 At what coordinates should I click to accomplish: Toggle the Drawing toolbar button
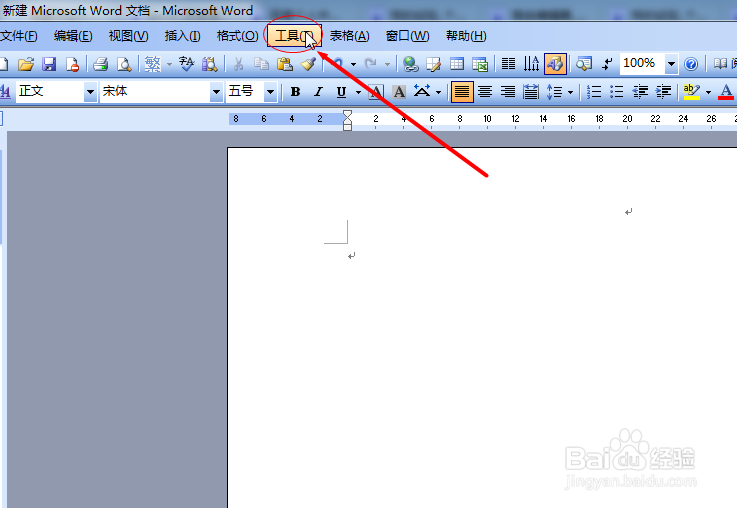pyautogui.click(x=555, y=64)
